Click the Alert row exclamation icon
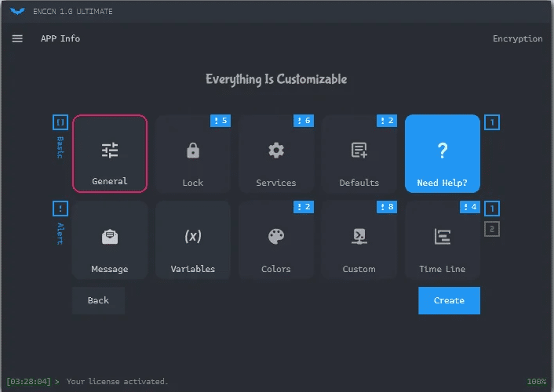This screenshot has height=392, width=554. tap(60, 209)
